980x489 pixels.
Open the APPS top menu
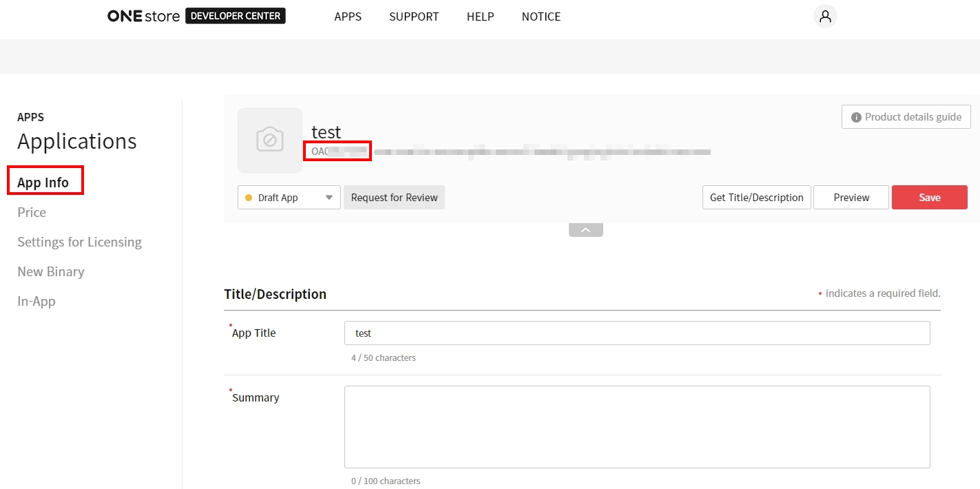[x=348, y=17]
